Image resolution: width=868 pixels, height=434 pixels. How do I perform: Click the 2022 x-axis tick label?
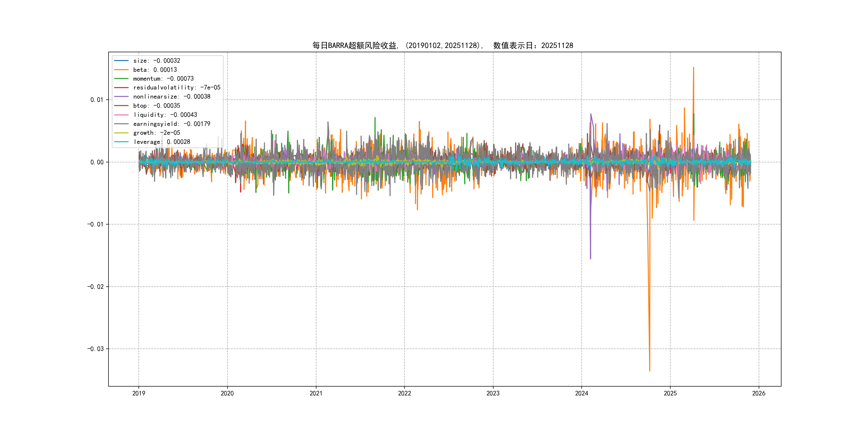click(x=404, y=393)
